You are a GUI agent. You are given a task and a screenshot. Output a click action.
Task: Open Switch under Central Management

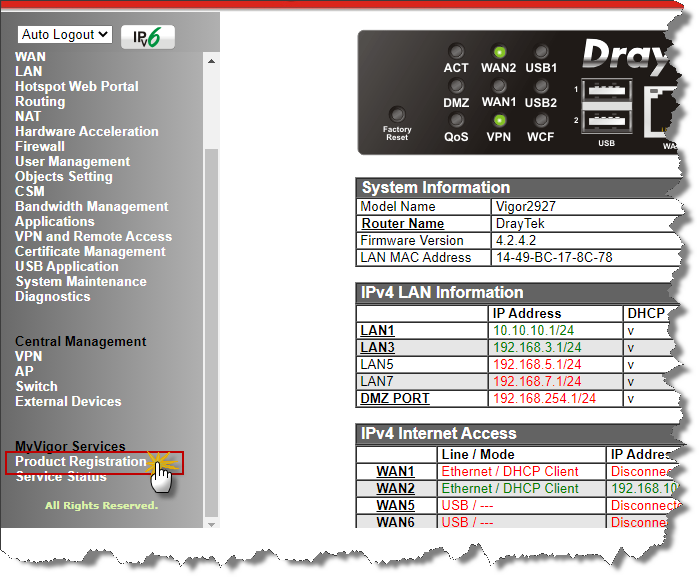37,386
